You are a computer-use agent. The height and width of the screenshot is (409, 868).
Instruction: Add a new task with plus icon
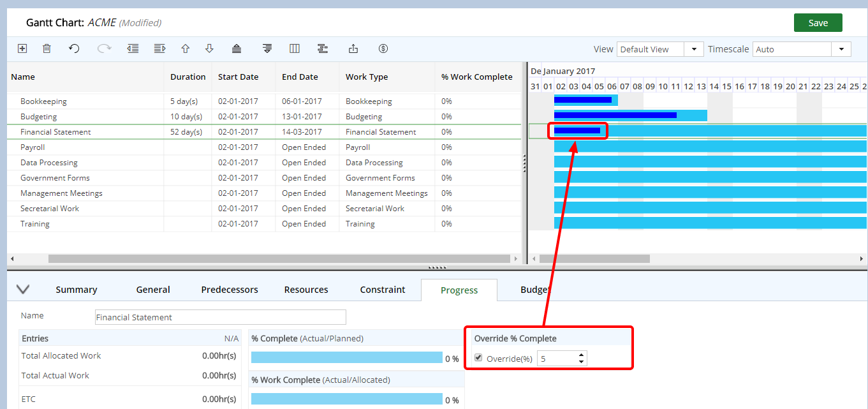tap(22, 48)
